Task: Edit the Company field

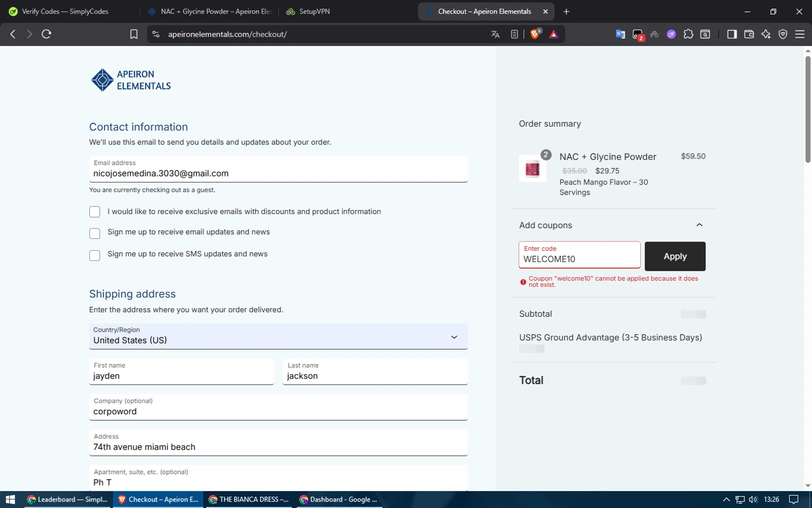Action: click(x=278, y=407)
